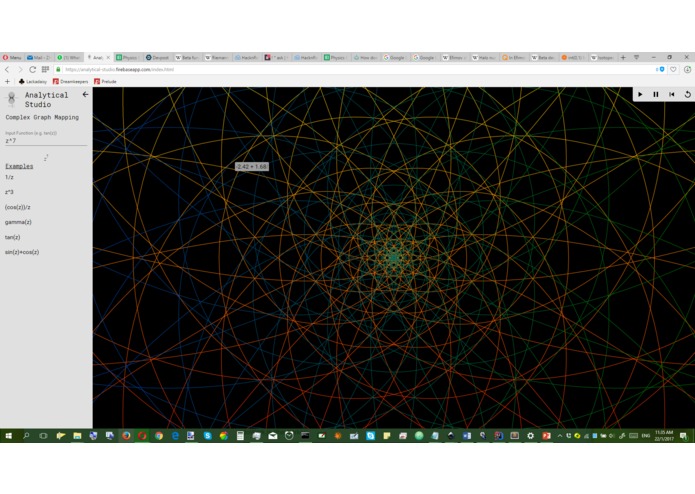The width and height of the screenshot is (695, 494).
Task: Open Opera from the taskbar
Action: [x=142, y=436]
